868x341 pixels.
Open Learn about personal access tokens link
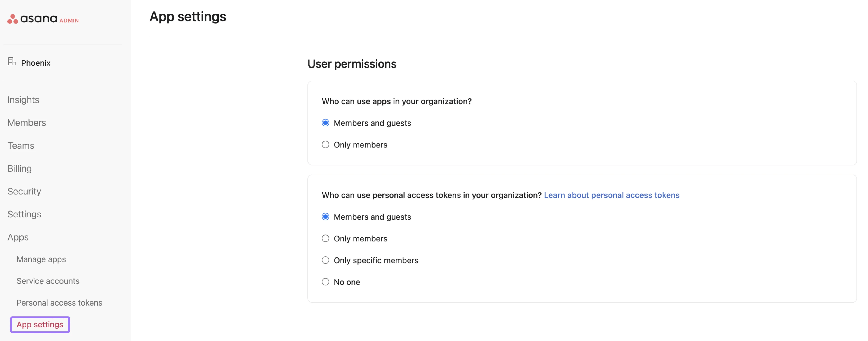pos(611,195)
